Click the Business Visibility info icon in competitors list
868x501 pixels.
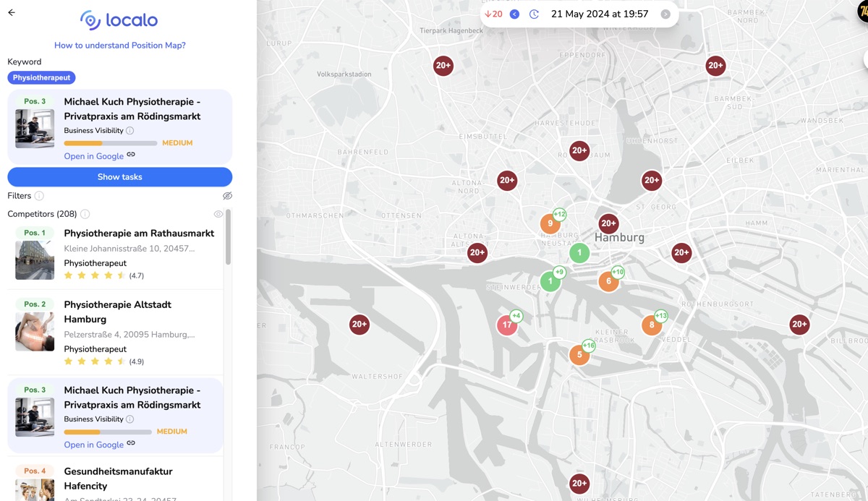(x=130, y=419)
